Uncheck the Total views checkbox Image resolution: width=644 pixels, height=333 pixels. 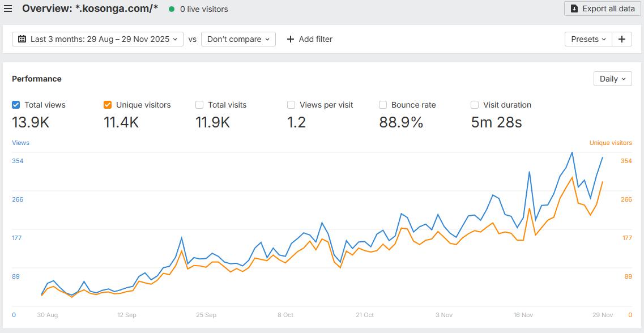click(16, 105)
